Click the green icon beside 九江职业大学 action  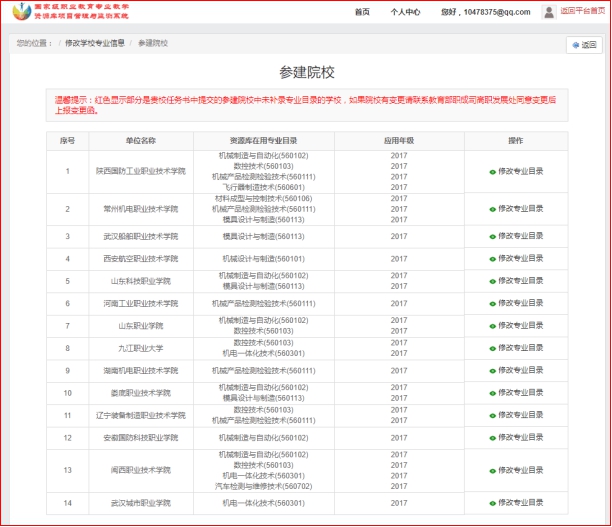[x=492, y=349]
